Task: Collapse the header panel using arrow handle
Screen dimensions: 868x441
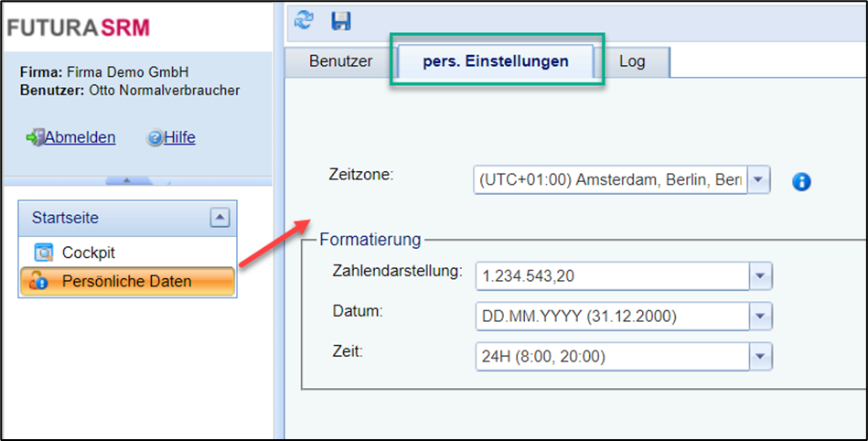Action: point(137,180)
